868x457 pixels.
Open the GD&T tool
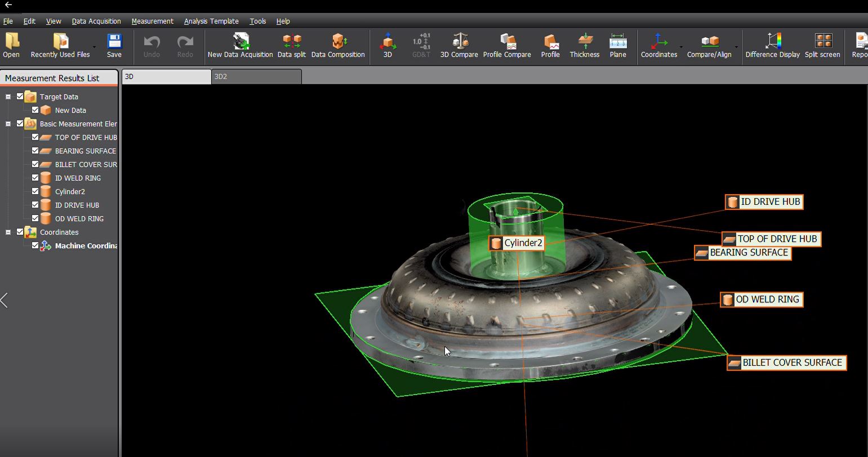(421, 45)
